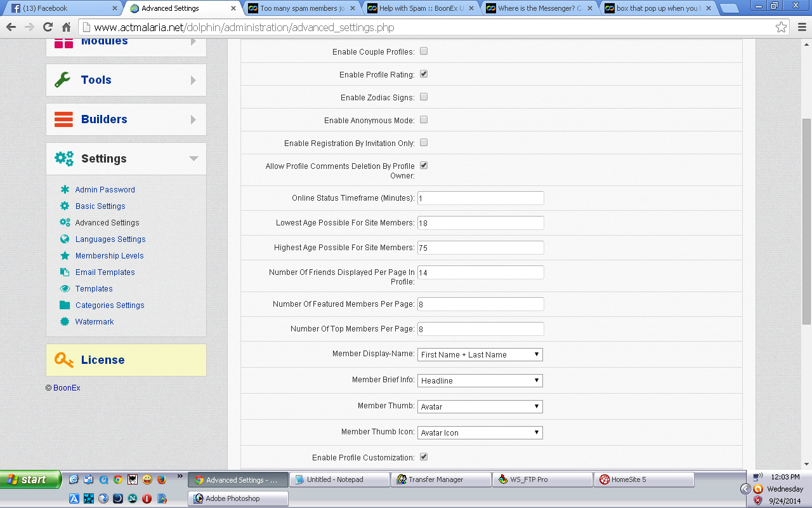Go back using the browser back arrow
This screenshot has width=812, height=508.
coord(11,27)
